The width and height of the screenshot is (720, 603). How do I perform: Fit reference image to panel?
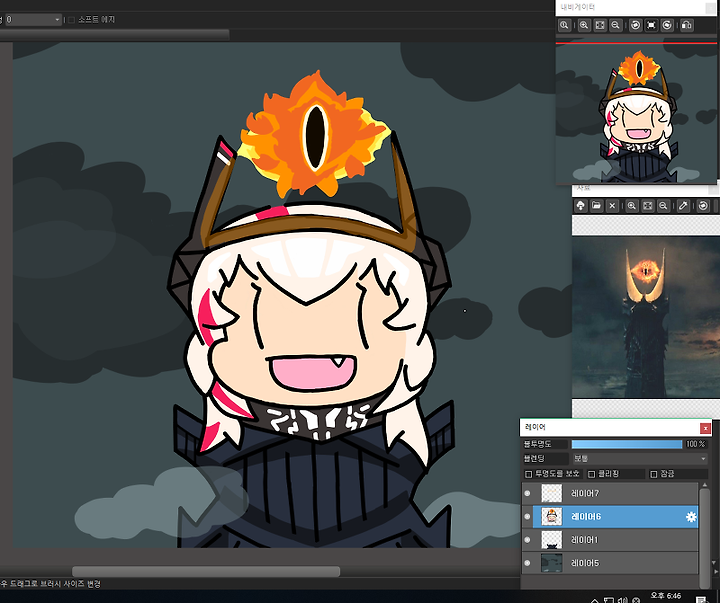tap(647, 206)
